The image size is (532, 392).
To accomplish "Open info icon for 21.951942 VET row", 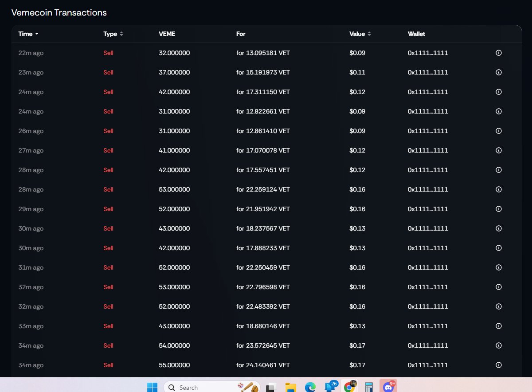I will (x=498, y=209).
